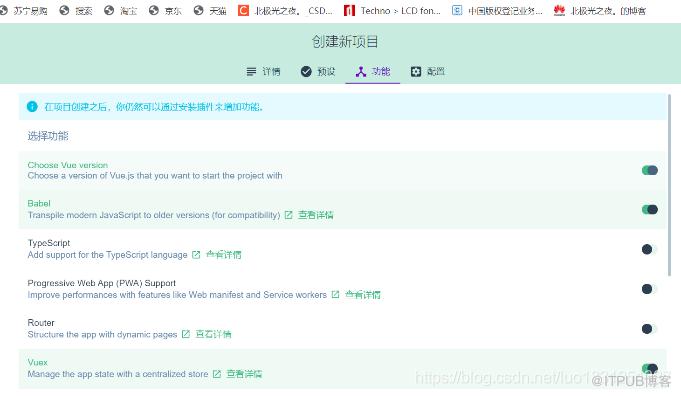Open the 搜索 bookmark globe icon
Screen dimensions: 681x396
[x=64, y=10]
